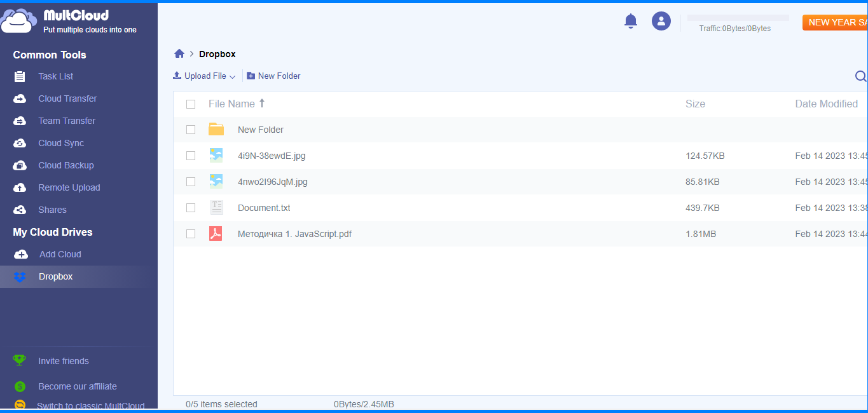Click the traffic usage progress bar
Viewport: 868px width, 413px height.
coord(738,18)
